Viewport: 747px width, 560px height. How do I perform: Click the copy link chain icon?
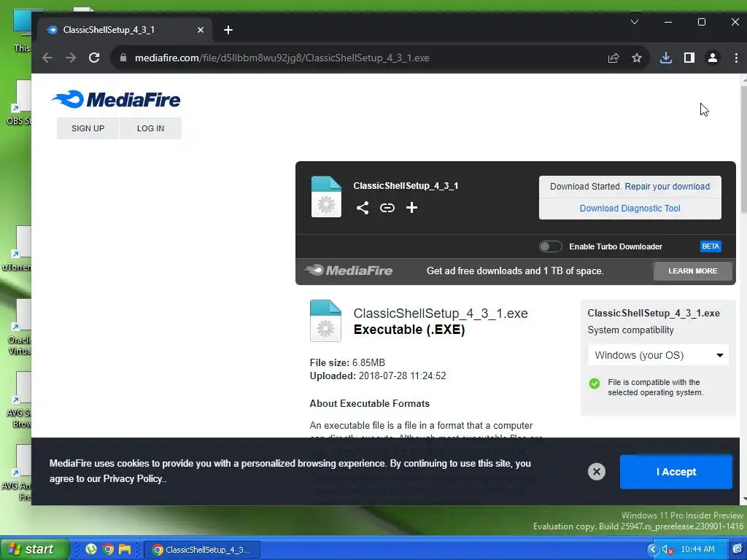(387, 208)
